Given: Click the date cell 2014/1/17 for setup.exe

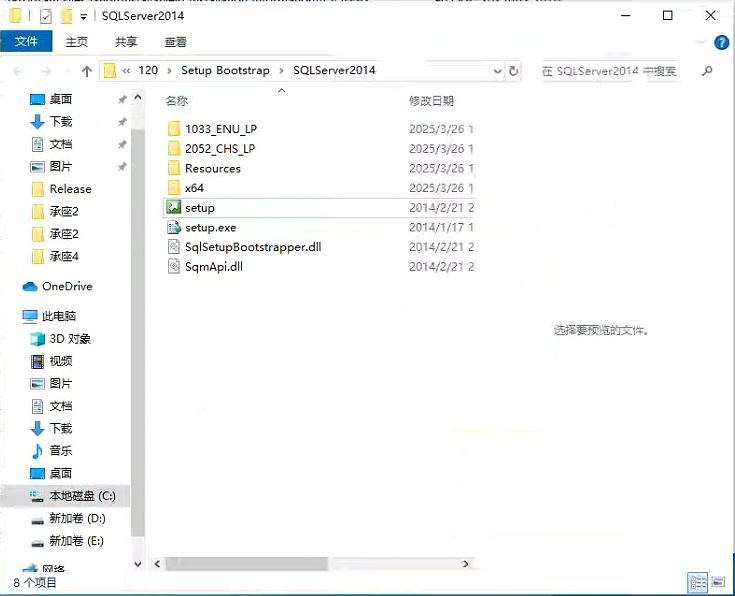Looking at the screenshot, I should coord(441,227).
